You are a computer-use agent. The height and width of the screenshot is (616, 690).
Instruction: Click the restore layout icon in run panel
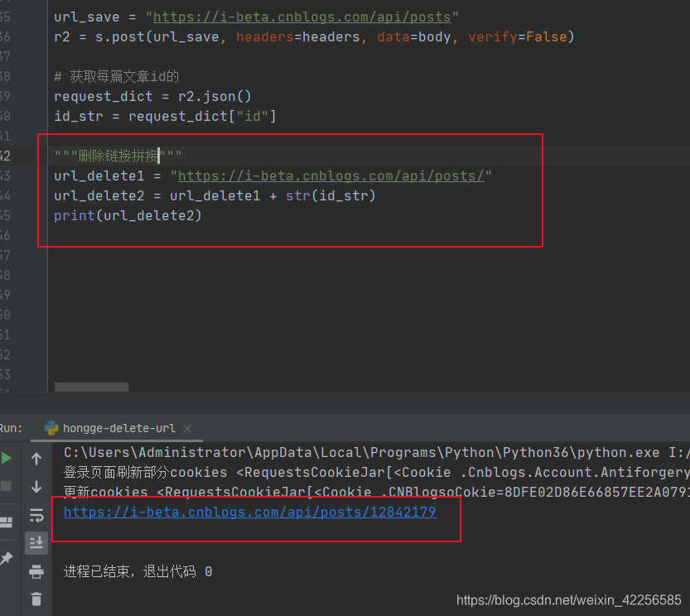tap(6, 522)
